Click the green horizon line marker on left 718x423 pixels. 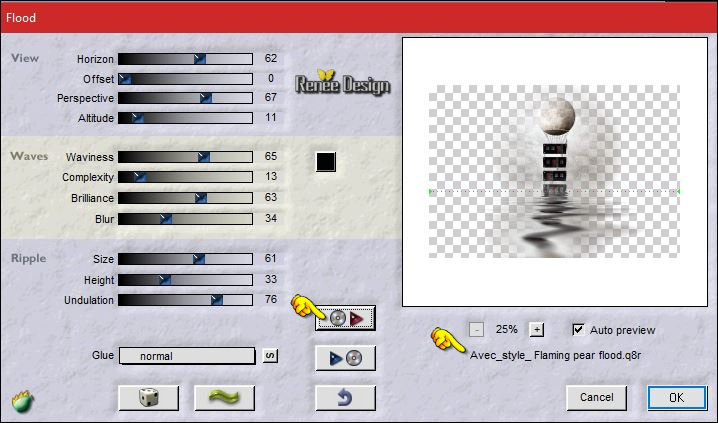click(430, 191)
